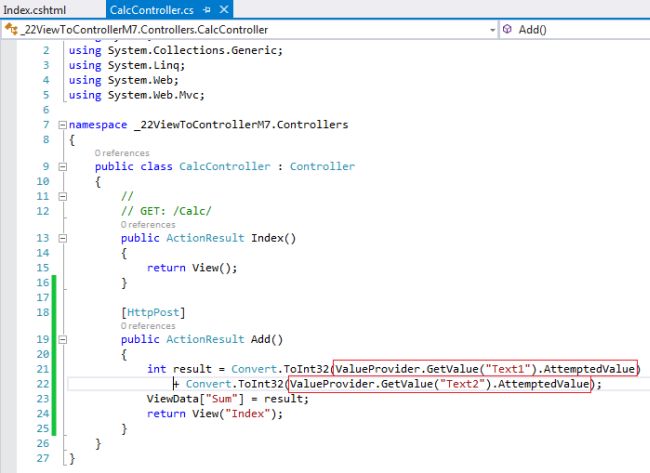Collapse the Add() method on line 19
Screen dimensions: 650x473
tap(63, 340)
